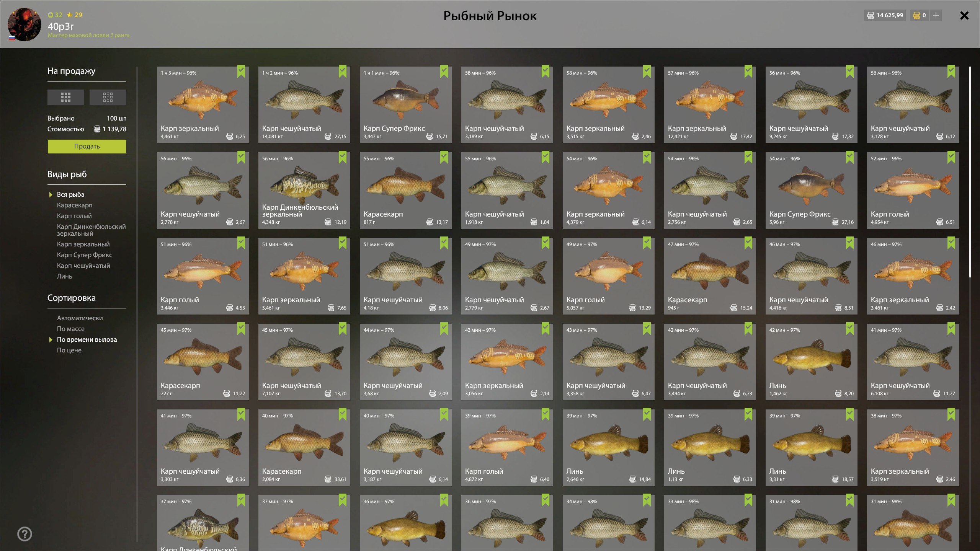The height and width of the screenshot is (551, 980).
Task: Open the 40p3r player avatar
Action: click(x=24, y=24)
